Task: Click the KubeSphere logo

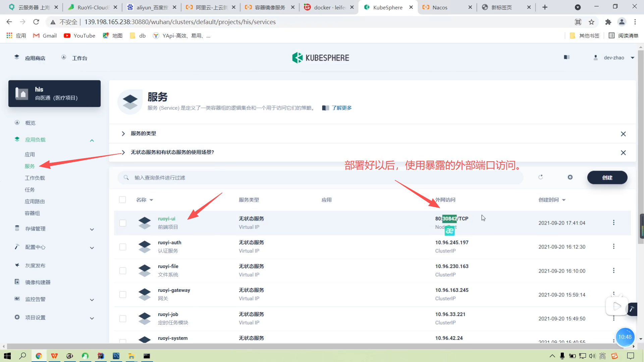Action: click(x=320, y=58)
